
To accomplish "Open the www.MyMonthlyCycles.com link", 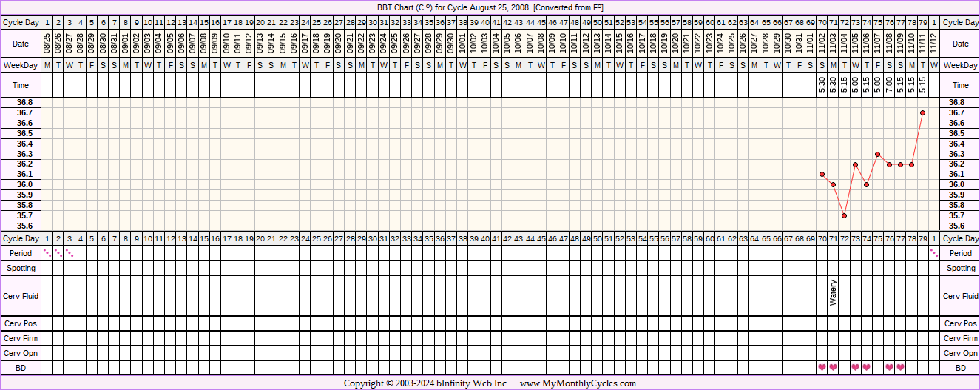I will pyautogui.click(x=578, y=383).
